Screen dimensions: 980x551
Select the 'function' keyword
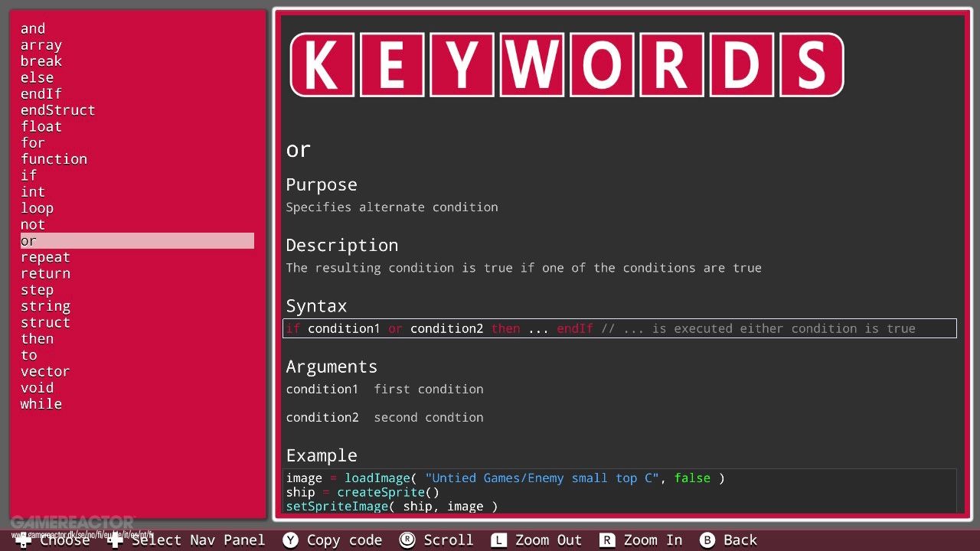54,159
